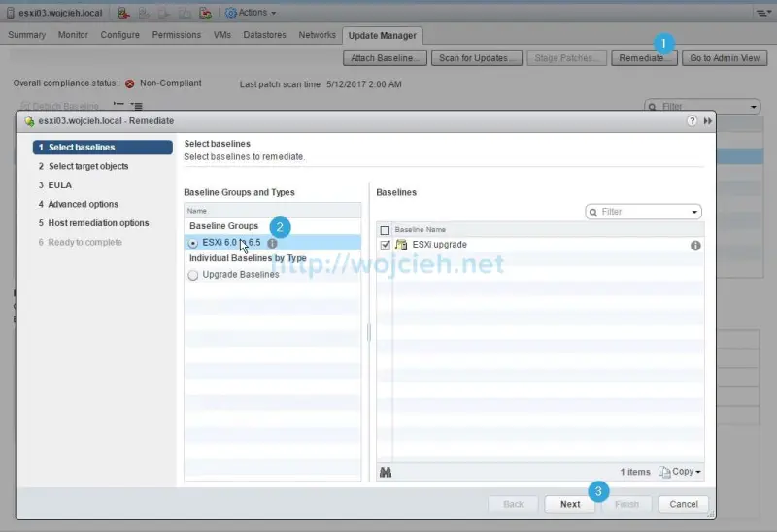Click inside the Baselines Filter input field
Screen dimensions: 777x532
click(643, 212)
